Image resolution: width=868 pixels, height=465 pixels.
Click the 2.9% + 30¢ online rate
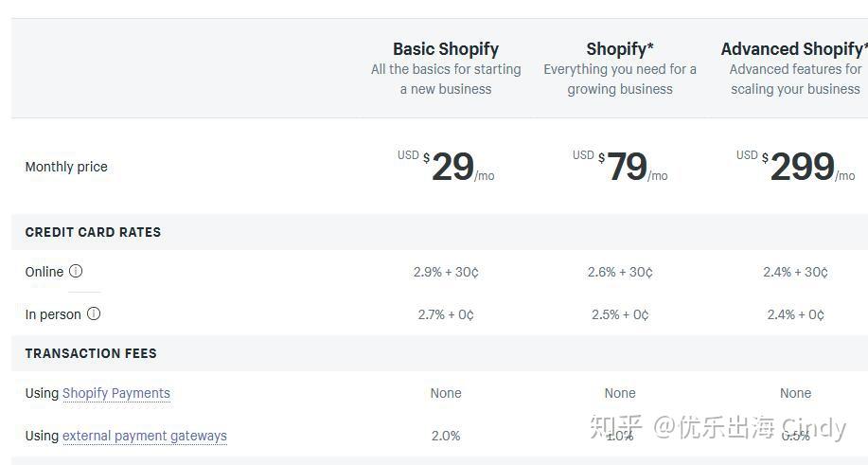[446, 272]
